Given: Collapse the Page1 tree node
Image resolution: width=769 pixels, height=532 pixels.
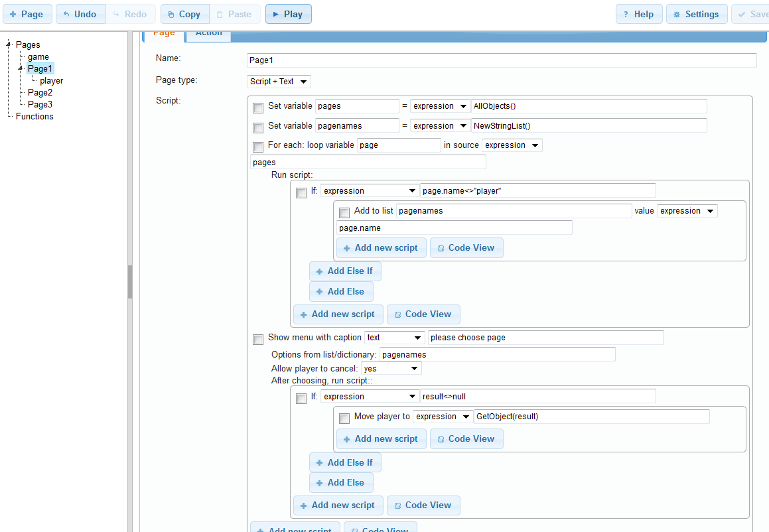Looking at the screenshot, I should coord(21,68).
